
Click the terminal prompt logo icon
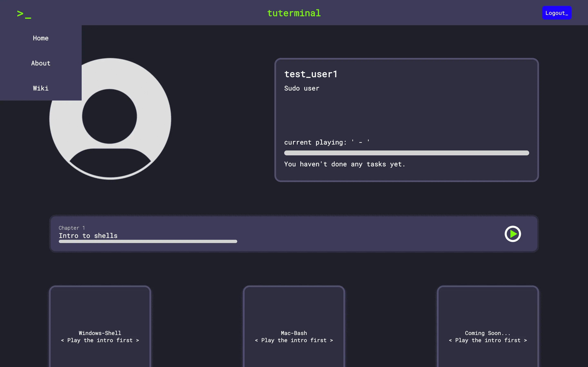click(24, 14)
